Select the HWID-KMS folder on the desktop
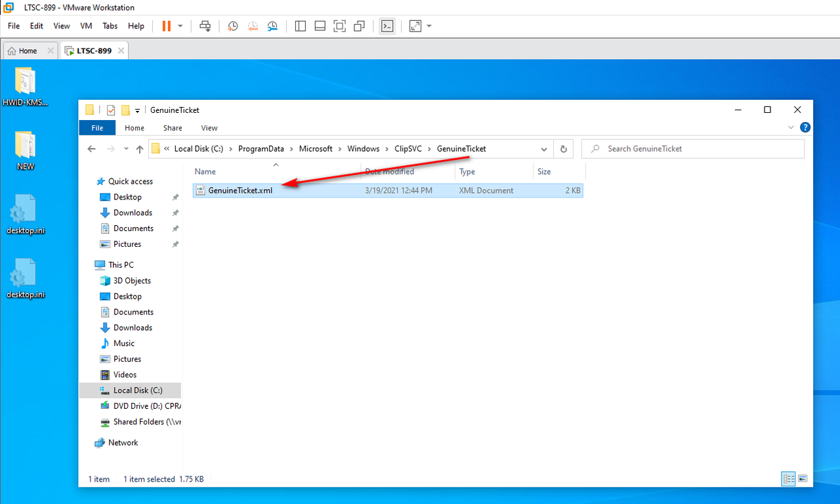The height and width of the screenshot is (504, 840). 25,87
